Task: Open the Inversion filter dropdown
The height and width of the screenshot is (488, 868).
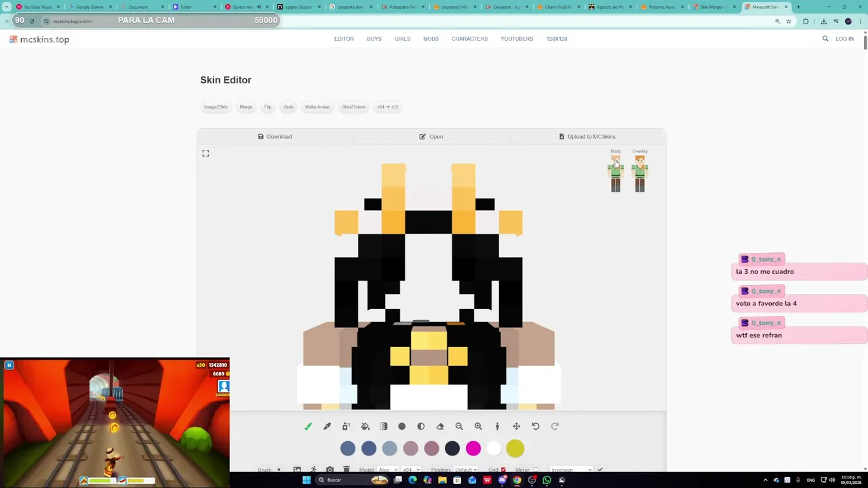Action: point(571,470)
